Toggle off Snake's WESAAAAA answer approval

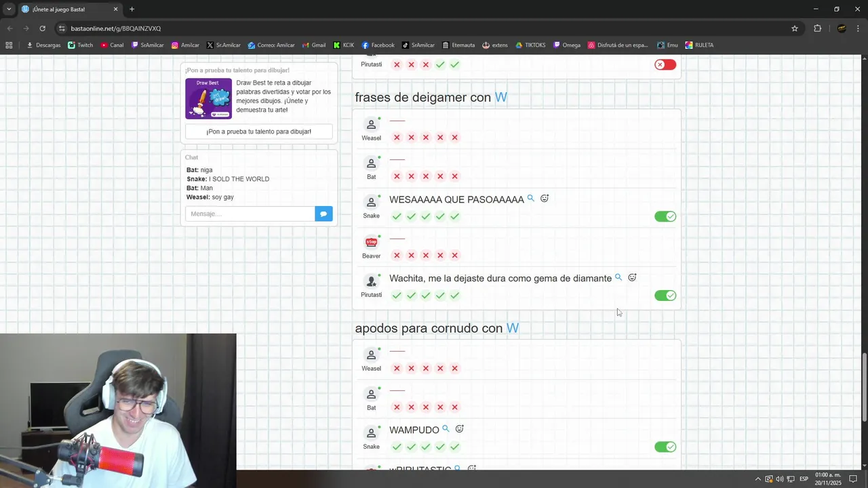click(665, 216)
